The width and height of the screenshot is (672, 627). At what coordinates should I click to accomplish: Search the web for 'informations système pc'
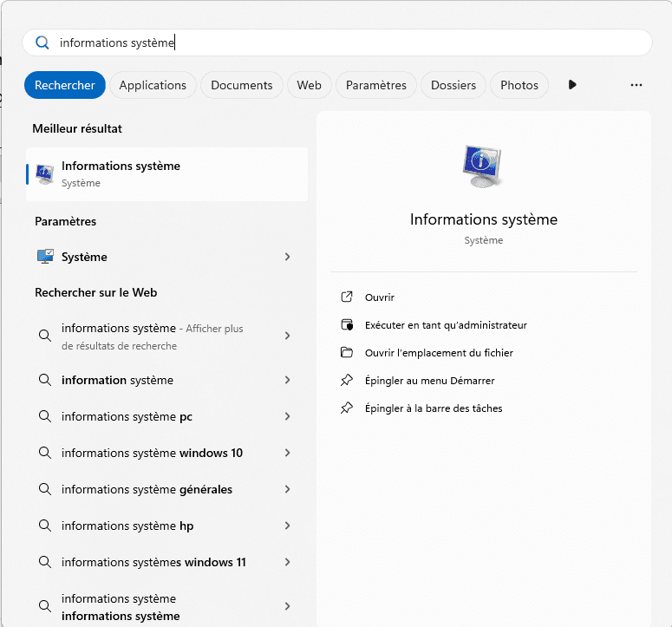pyautogui.click(x=166, y=416)
